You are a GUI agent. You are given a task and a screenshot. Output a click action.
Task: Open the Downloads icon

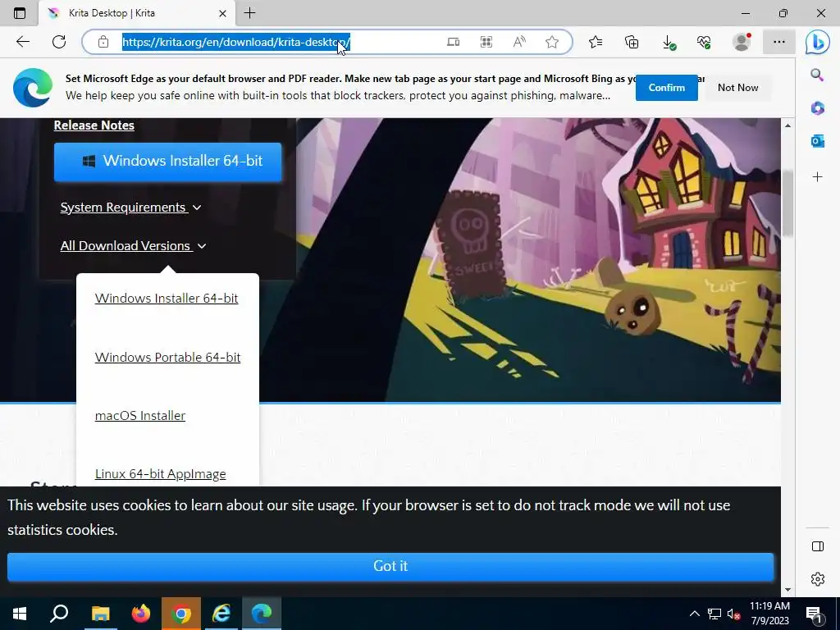point(669,43)
